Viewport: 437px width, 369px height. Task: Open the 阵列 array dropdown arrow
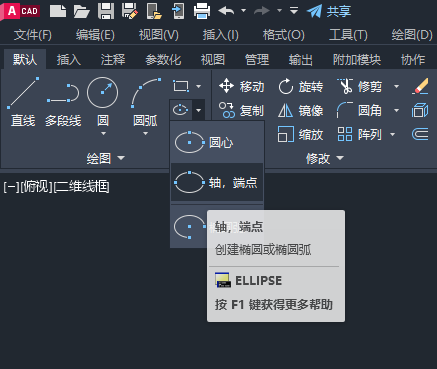pos(392,134)
